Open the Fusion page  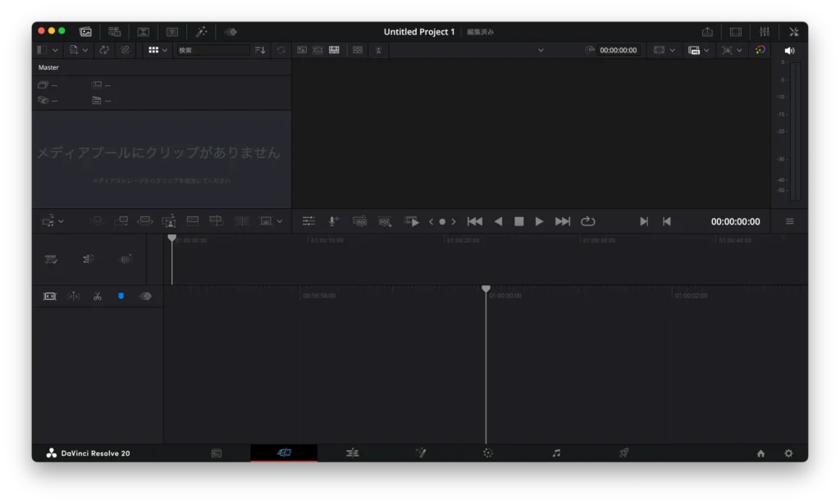click(421, 452)
